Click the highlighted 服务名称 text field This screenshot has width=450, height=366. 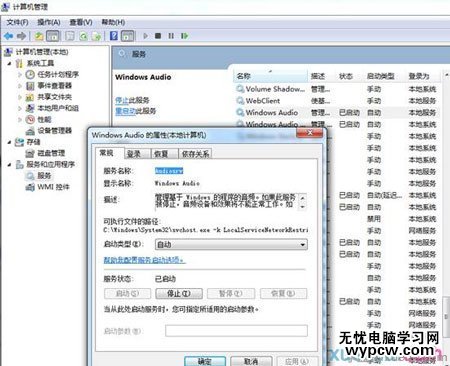(169, 171)
